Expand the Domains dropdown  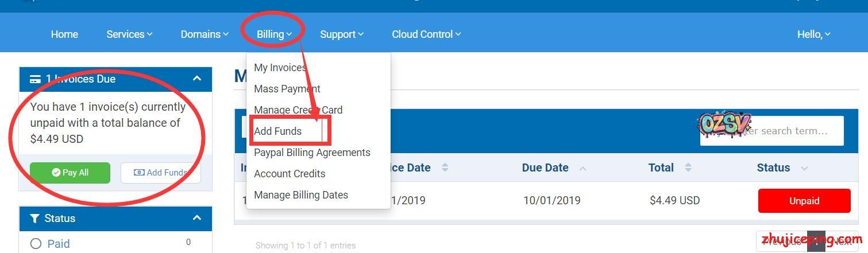tap(205, 34)
